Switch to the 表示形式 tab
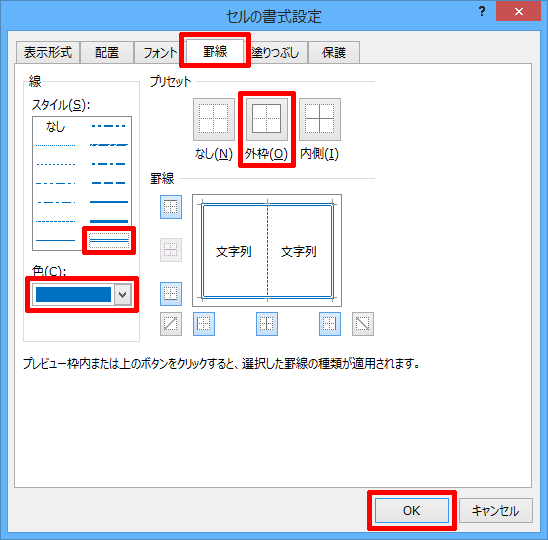The width and height of the screenshot is (548, 540). [48, 52]
